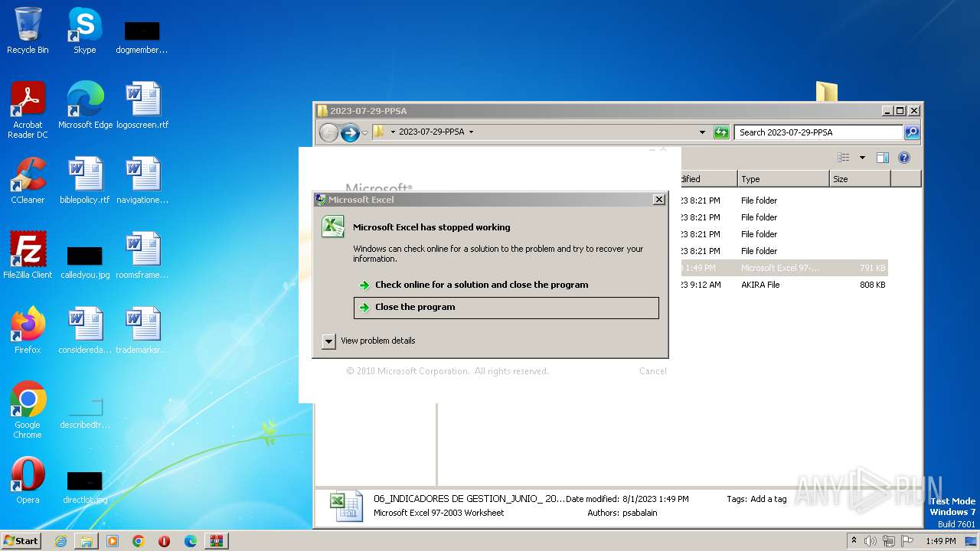
Task: Open the Start menu
Action: [x=21, y=541]
